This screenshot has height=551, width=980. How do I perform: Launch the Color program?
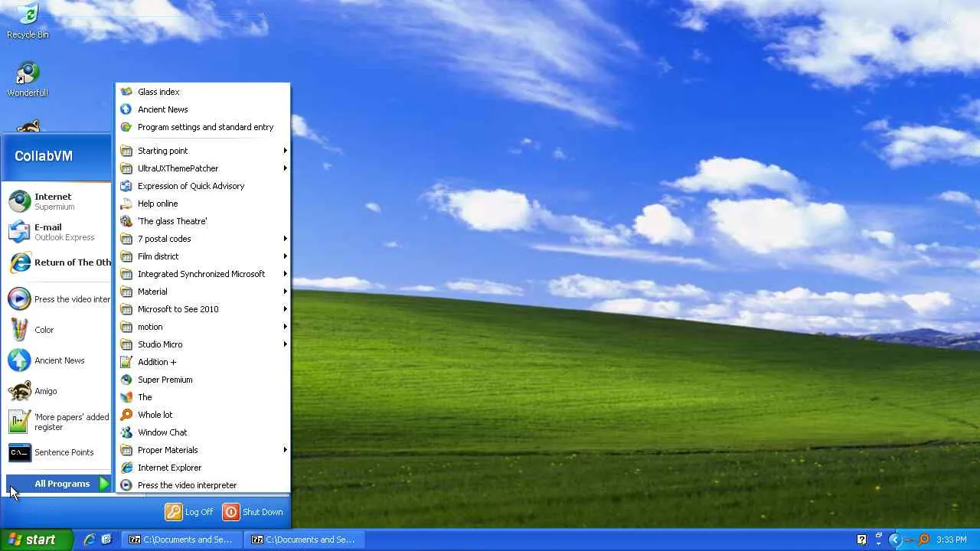point(59,330)
